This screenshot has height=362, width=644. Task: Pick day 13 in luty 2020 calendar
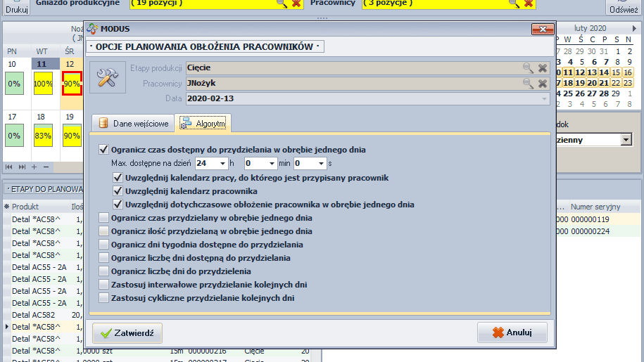592,72
